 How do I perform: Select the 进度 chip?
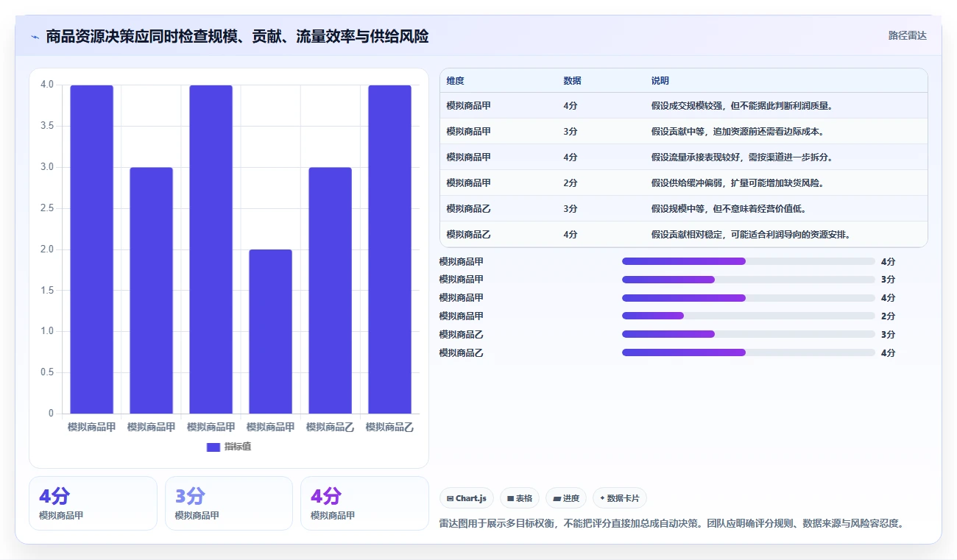click(566, 498)
